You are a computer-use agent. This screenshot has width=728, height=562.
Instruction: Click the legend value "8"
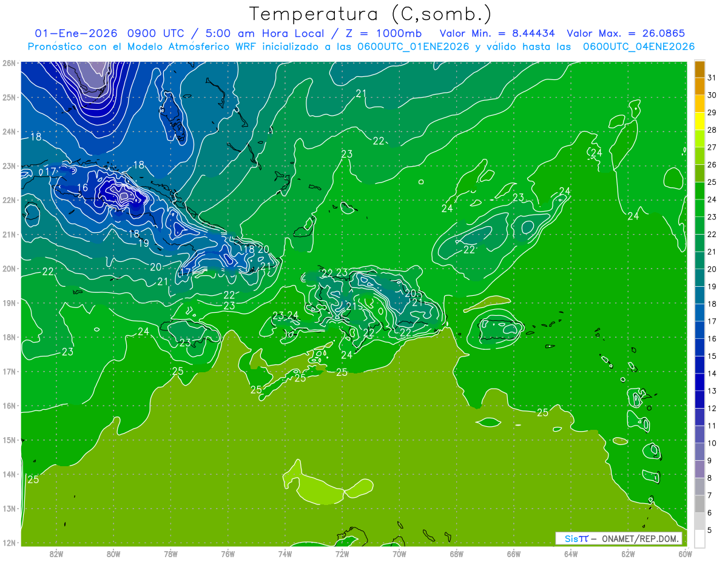(x=709, y=478)
